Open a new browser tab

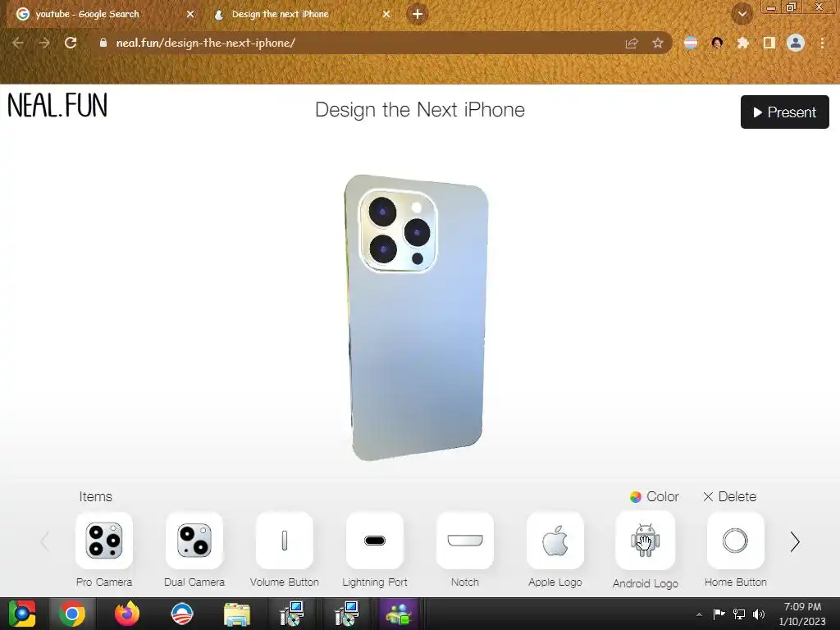click(418, 14)
